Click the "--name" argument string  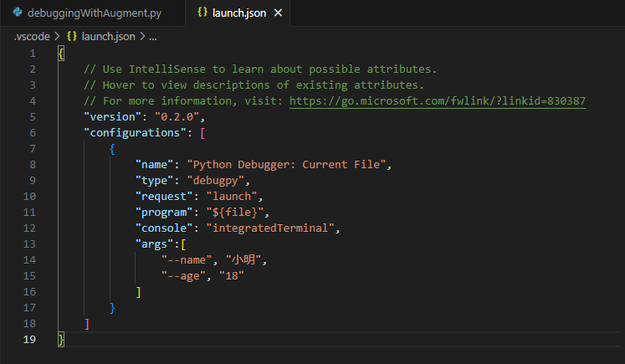pos(186,260)
